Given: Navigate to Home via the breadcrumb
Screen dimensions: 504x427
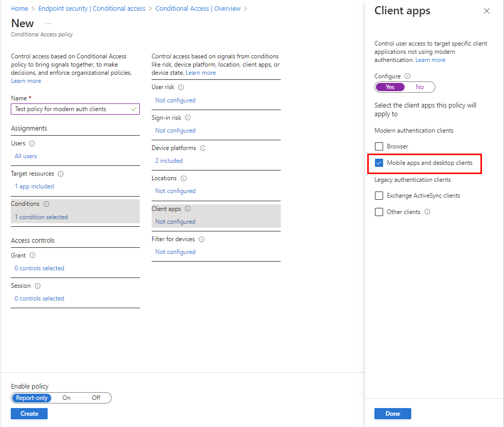Looking at the screenshot, I should coord(19,8).
